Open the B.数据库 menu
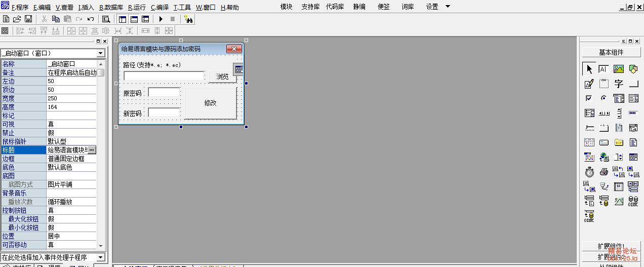Image resolution: width=644 pixels, height=267 pixels. (111, 7)
